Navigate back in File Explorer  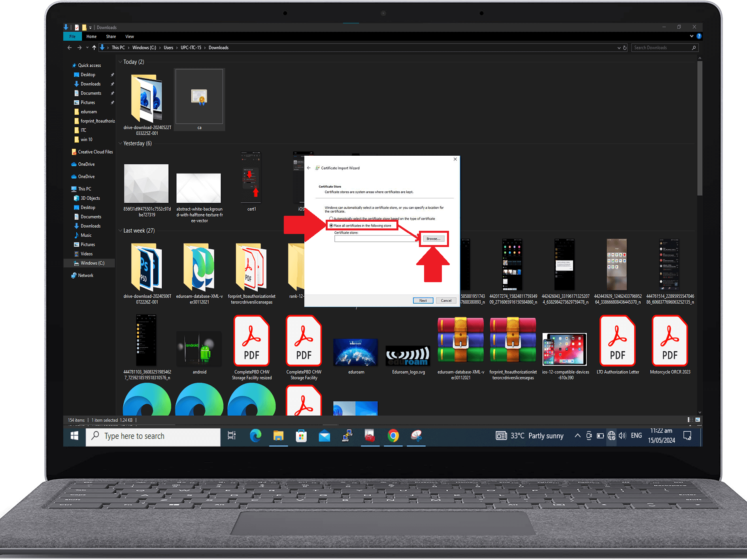(x=70, y=47)
